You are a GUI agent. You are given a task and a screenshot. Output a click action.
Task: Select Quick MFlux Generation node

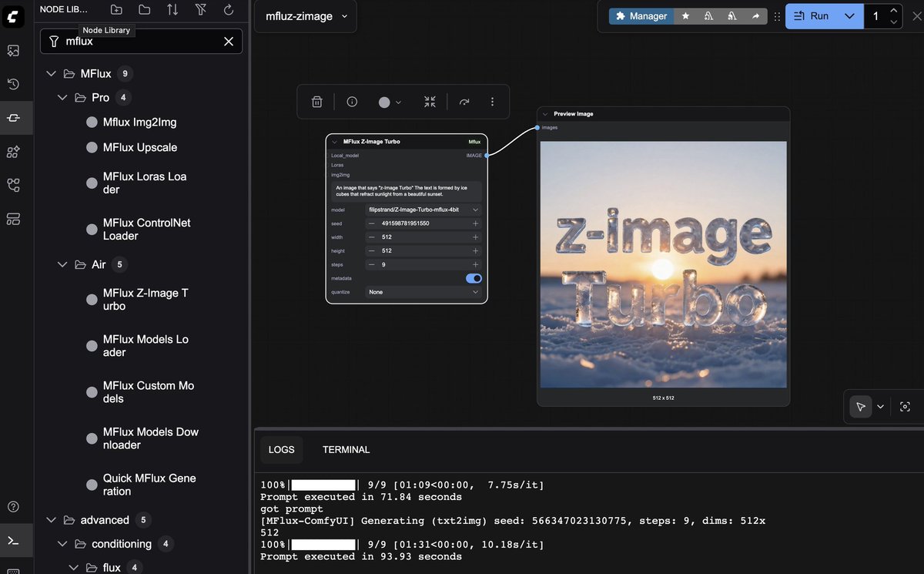pyautogui.click(x=149, y=484)
